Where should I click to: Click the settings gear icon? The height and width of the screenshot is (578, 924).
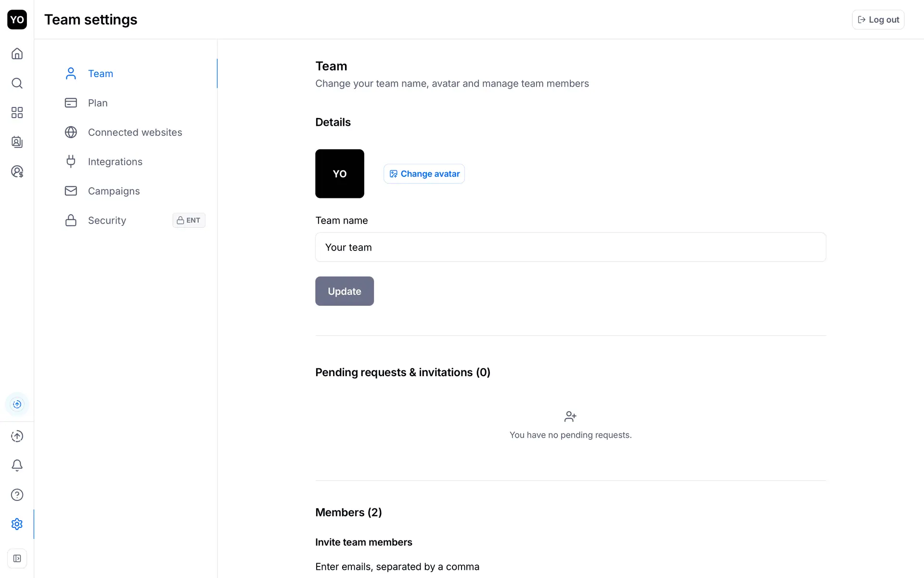pos(17,524)
